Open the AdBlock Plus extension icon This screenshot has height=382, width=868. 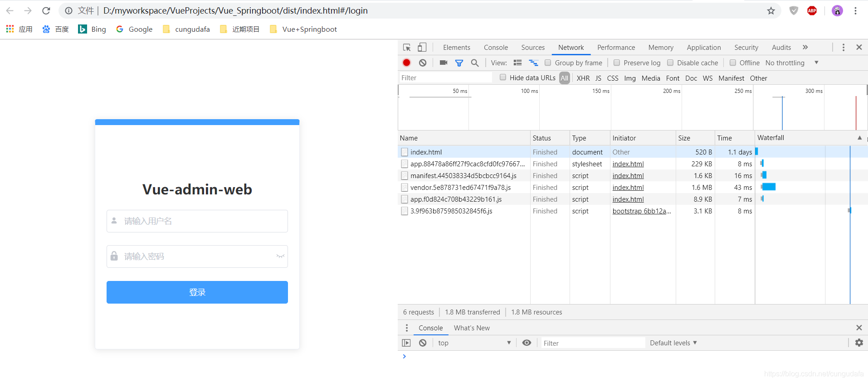[x=812, y=10]
